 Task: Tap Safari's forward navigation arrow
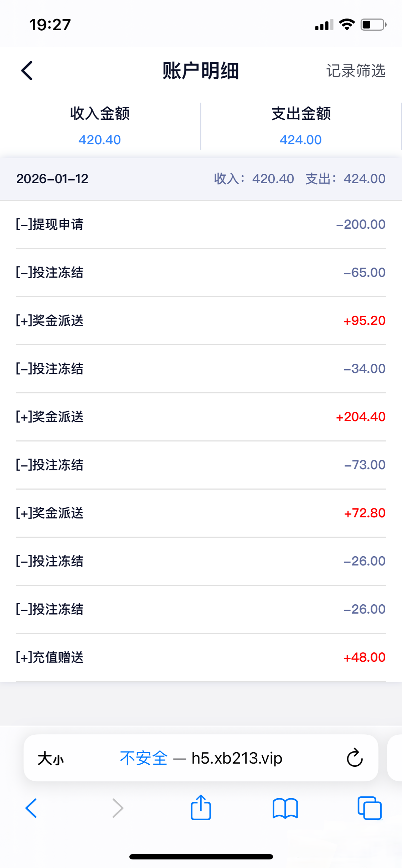118,808
